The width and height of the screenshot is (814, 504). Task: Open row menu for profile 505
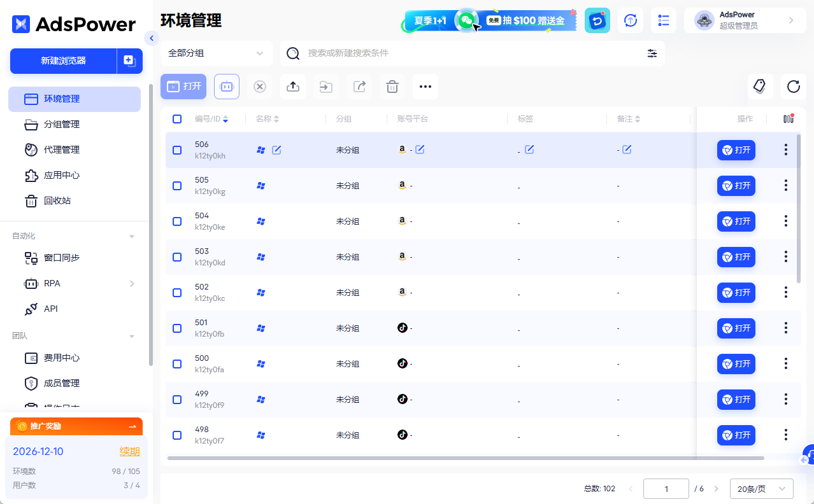[786, 185]
